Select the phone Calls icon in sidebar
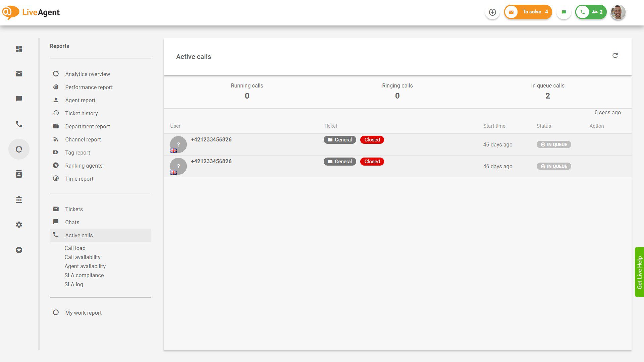 (19, 124)
